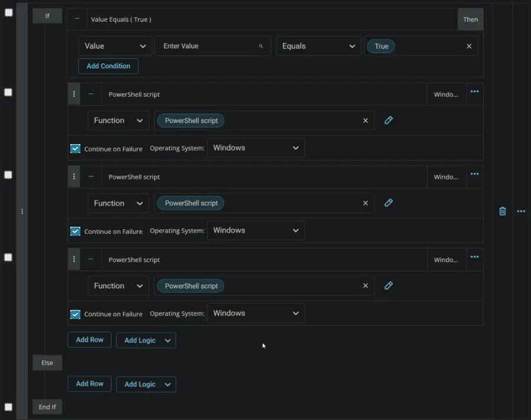Grab the drag handle of second PowerShell script row
This screenshot has height=420, width=531.
[x=74, y=177]
